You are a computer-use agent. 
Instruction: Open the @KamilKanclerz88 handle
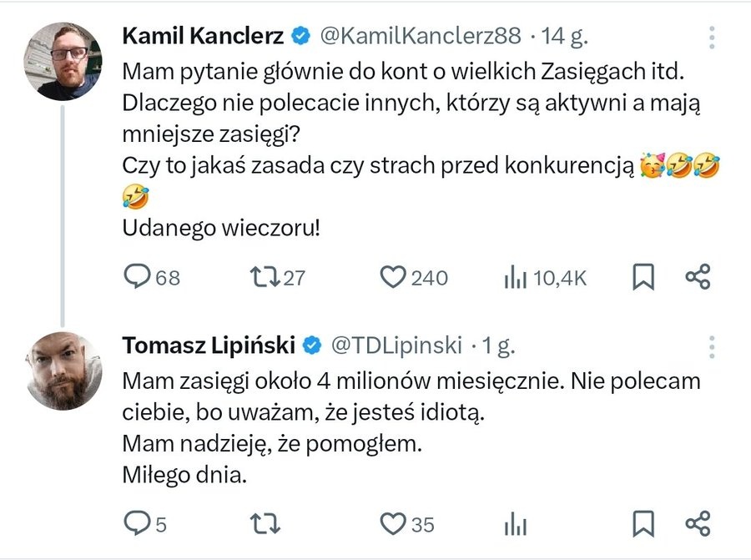coord(421,36)
